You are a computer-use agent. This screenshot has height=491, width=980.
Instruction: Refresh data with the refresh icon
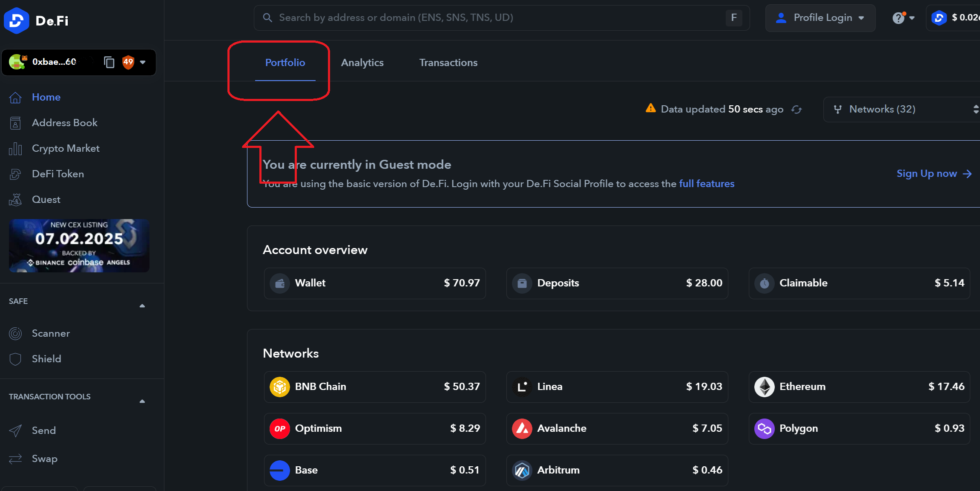[x=796, y=110]
